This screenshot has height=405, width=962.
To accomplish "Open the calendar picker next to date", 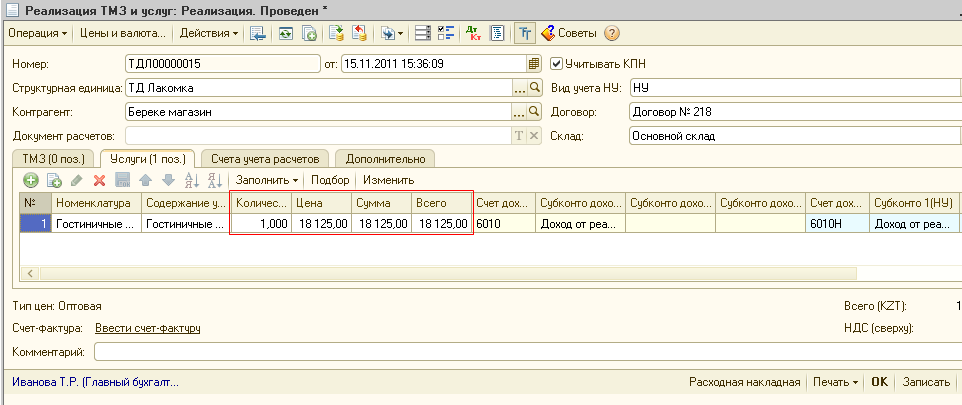I will (534, 63).
